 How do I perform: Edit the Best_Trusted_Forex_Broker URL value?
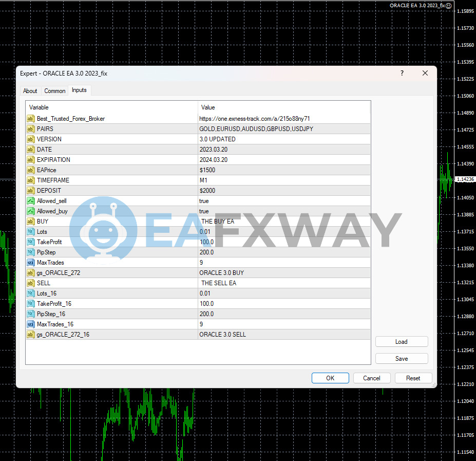254,119
